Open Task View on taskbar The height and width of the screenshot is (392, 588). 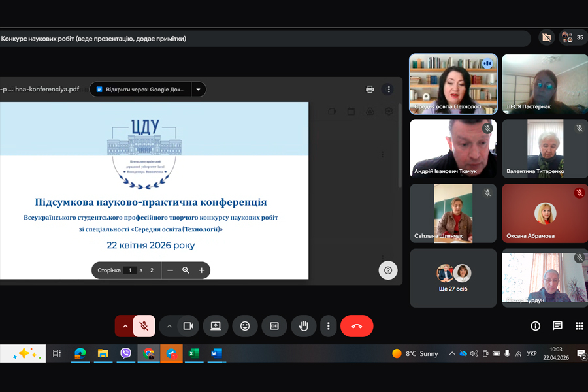point(57,353)
